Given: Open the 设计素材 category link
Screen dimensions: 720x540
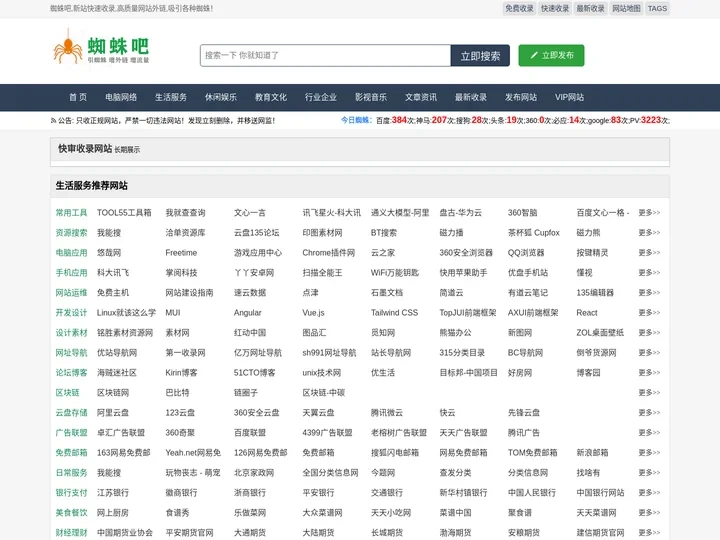Looking at the screenshot, I should [71, 332].
